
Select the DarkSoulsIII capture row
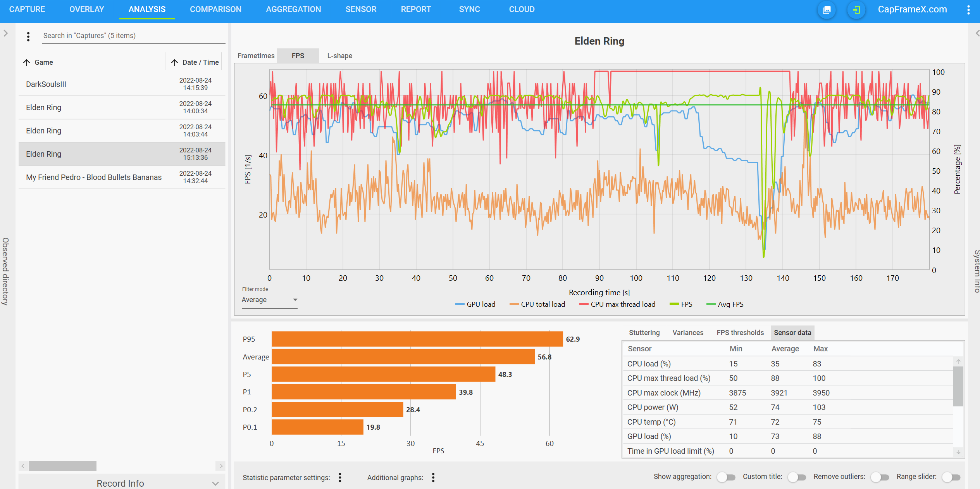click(x=122, y=84)
